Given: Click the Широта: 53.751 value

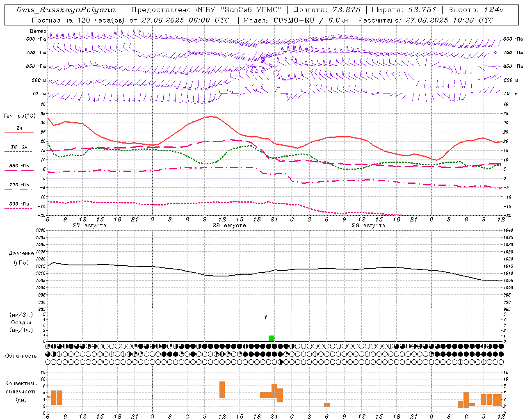Looking at the screenshot, I should [404, 10].
